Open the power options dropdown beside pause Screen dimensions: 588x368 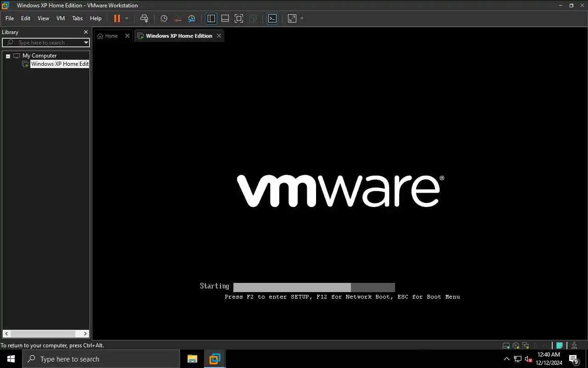[x=127, y=18]
